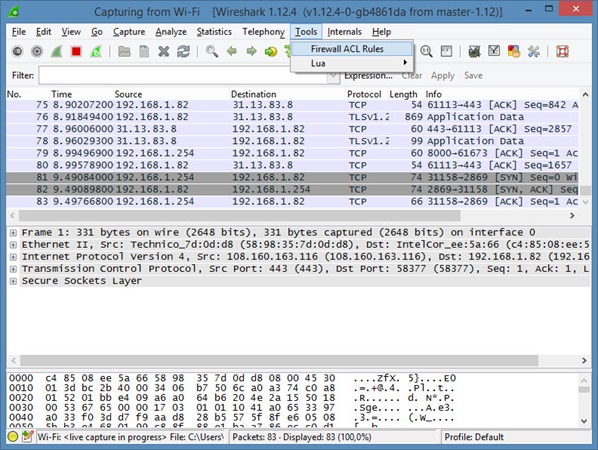Viewport: 598px width, 450px height.
Task: Go forward in packet history arrow
Action: pos(251,51)
